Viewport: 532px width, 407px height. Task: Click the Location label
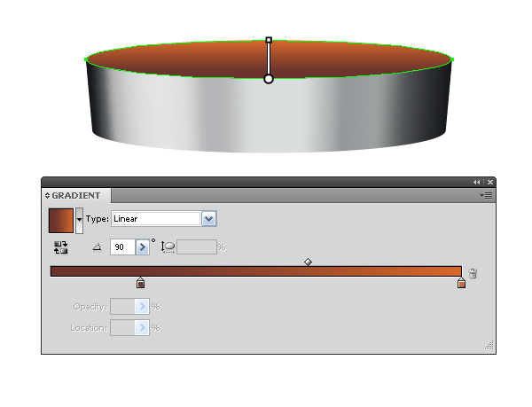[89, 328]
